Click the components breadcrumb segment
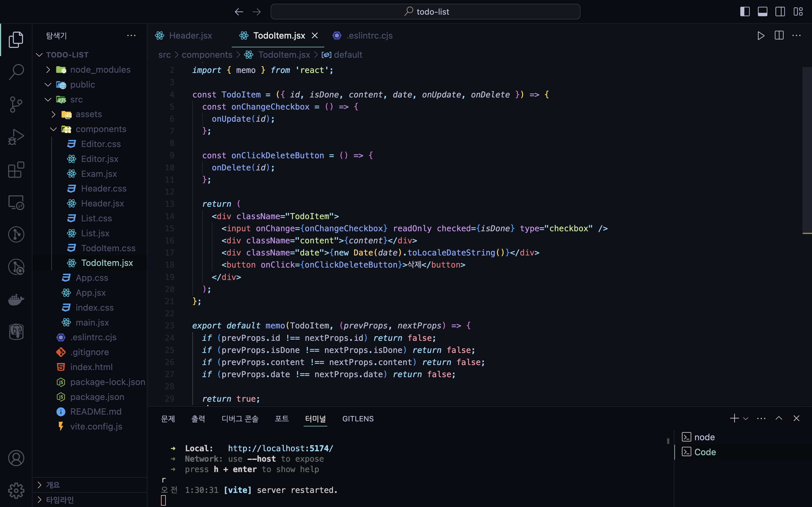This screenshot has width=812, height=507. click(207, 55)
